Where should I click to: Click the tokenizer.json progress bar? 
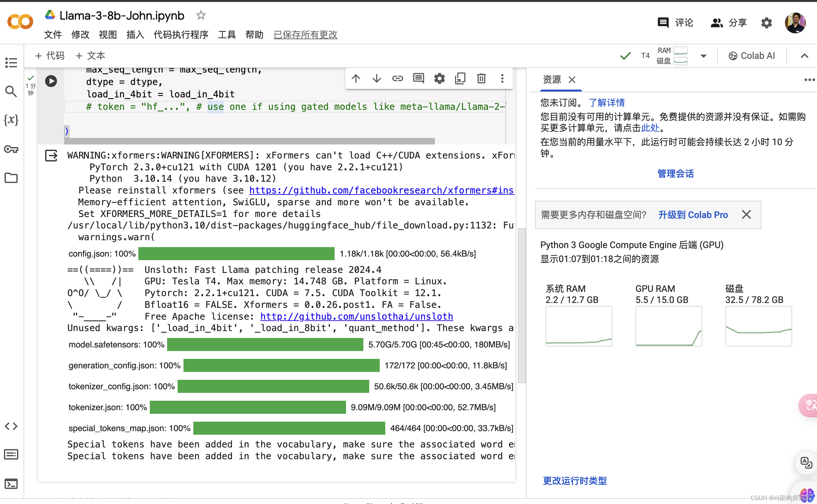pos(248,407)
